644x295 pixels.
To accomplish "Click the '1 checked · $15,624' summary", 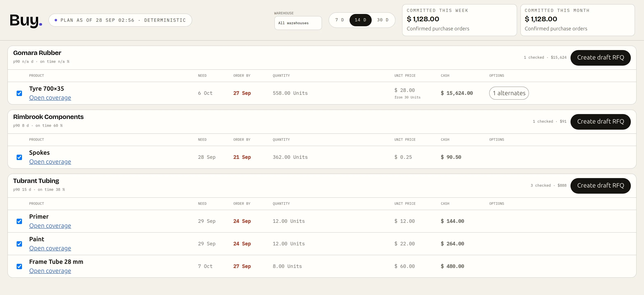I will click(x=545, y=57).
